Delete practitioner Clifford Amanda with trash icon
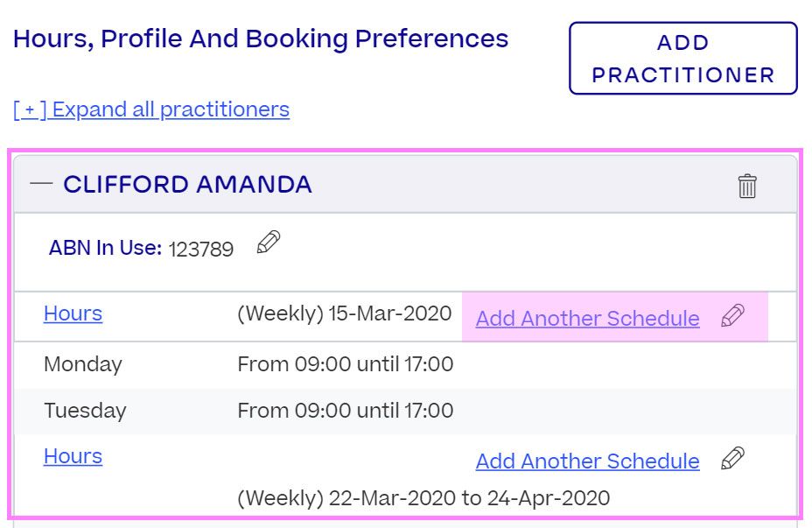Screen dimensions: 812x528 tap(746, 186)
